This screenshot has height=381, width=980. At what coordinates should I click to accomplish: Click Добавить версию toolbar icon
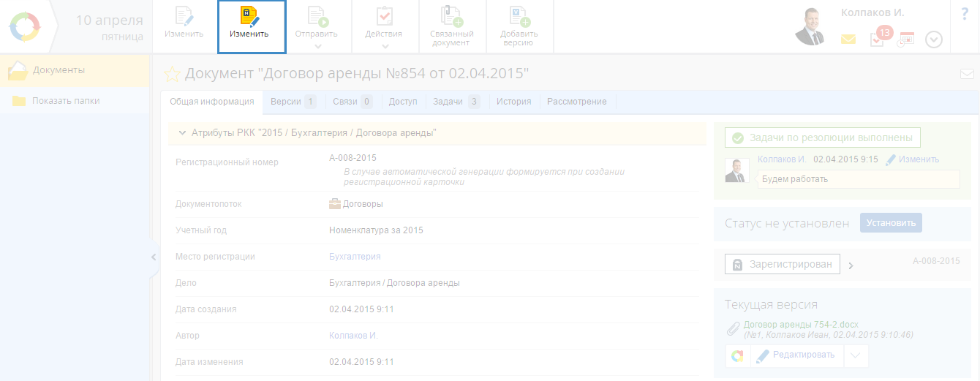519,18
